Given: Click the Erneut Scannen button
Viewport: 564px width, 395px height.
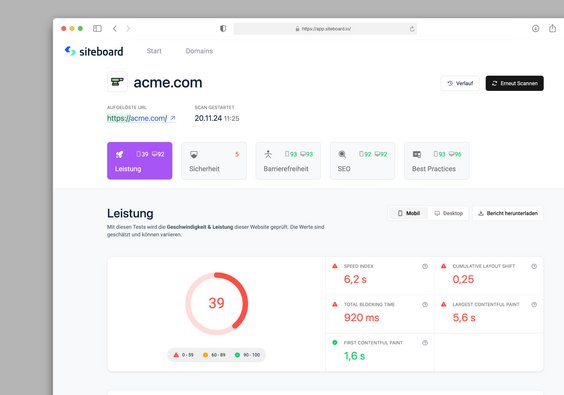Looking at the screenshot, I should click(x=514, y=83).
